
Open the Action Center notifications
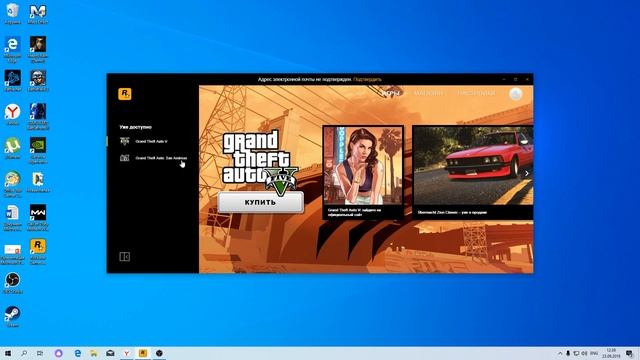(630, 353)
